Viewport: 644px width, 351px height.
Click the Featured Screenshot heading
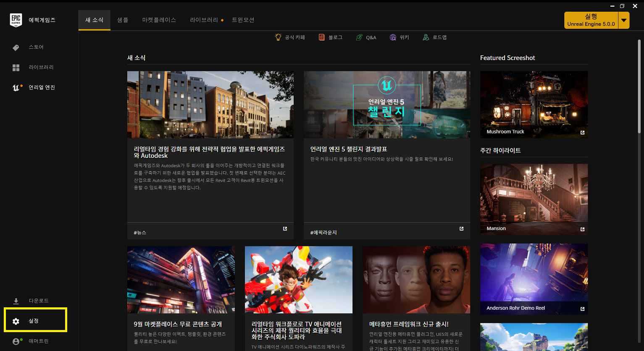pyautogui.click(x=507, y=58)
